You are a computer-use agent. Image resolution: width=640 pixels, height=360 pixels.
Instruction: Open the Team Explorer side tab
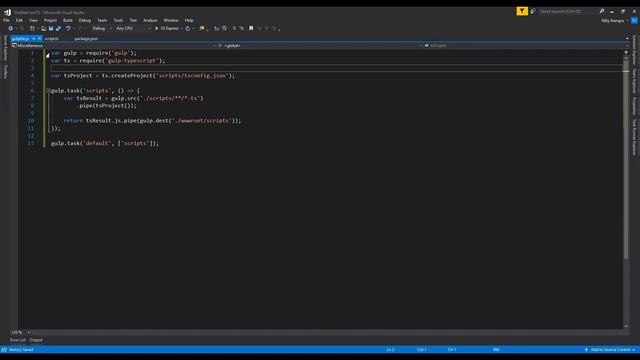(x=634, y=81)
